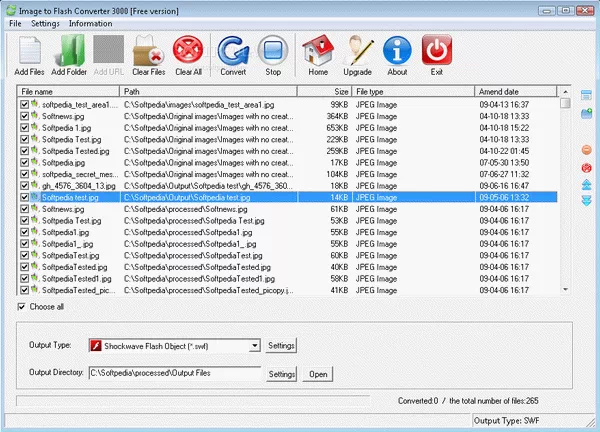Open the Output Type dropdown arrow
The image size is (600, 432).
pos(254,346)
